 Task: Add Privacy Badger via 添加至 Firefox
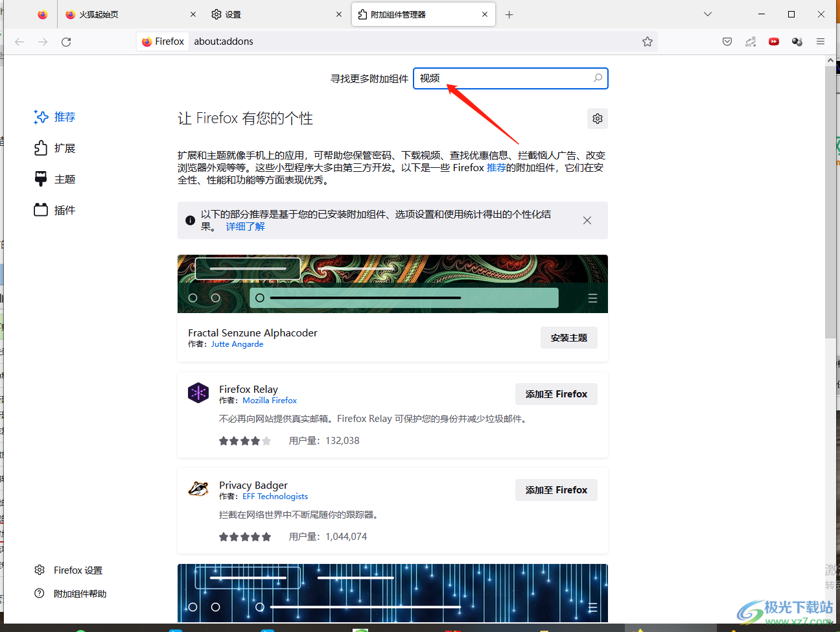coord(556,490)
